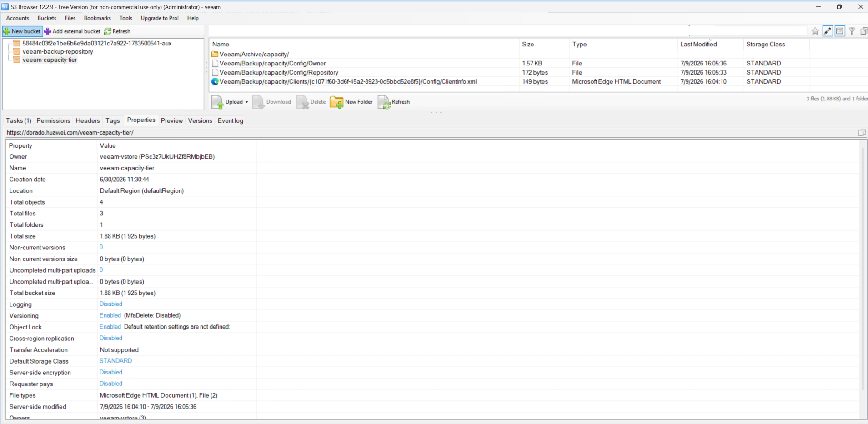Click in the path address bar
Screen dimensions: 868x424
[508, 31]
